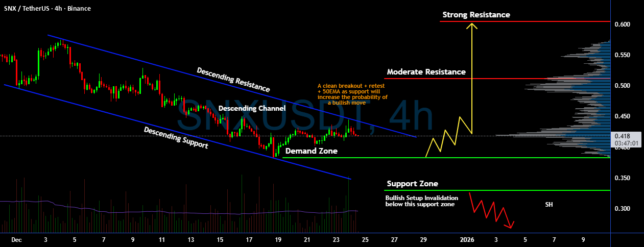Select the Moderate Resistance label
The height and width of the screenshot is (247, 644).
point(426,72)
